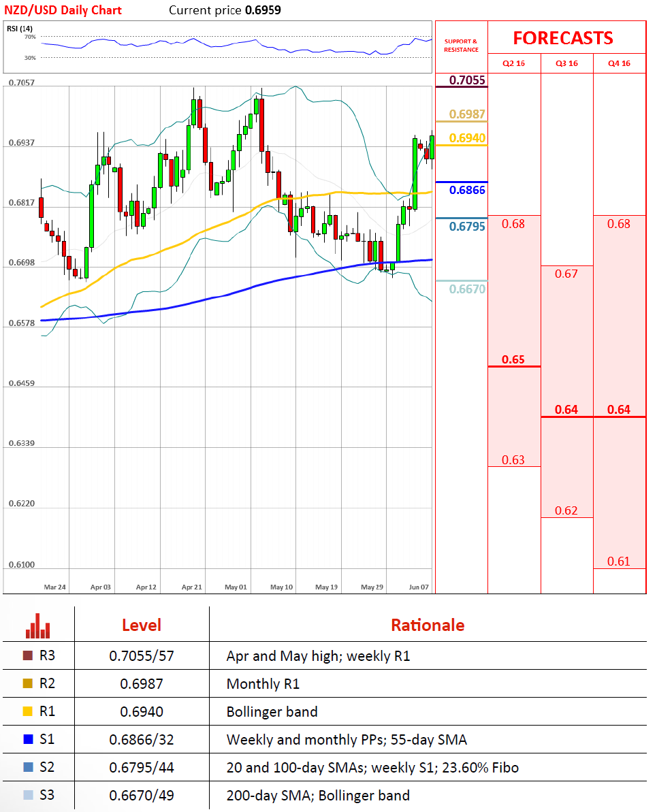Select the RSI (14) indicator label
The height and width of the screenshot is (812, 657).
[x=20, y=29]
